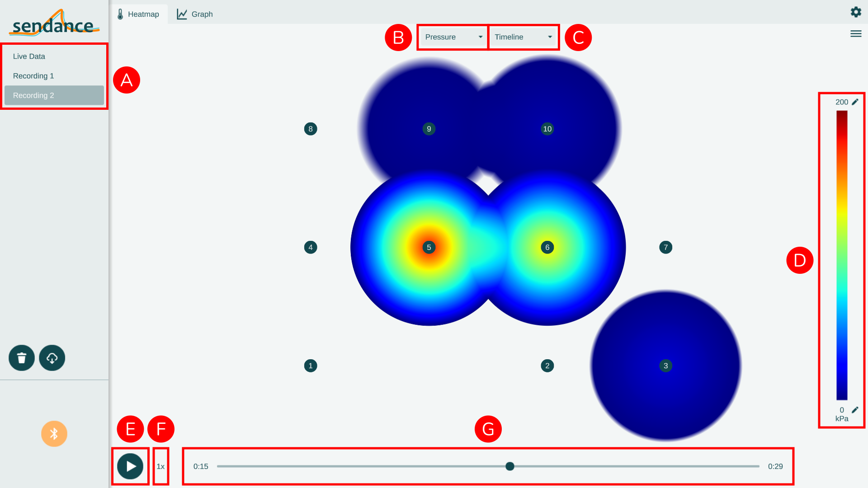The width and height of the screenshot is (868, 488).
Task: Click the hamburger menu icon
Action: click(856, 33)
